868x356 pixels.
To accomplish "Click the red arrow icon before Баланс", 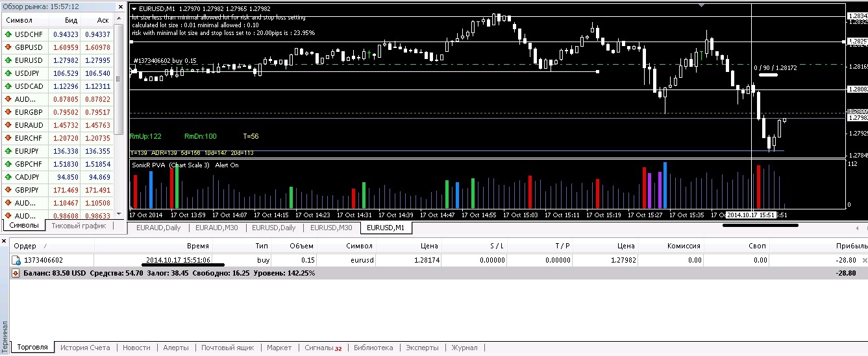I will click(15, 274).
